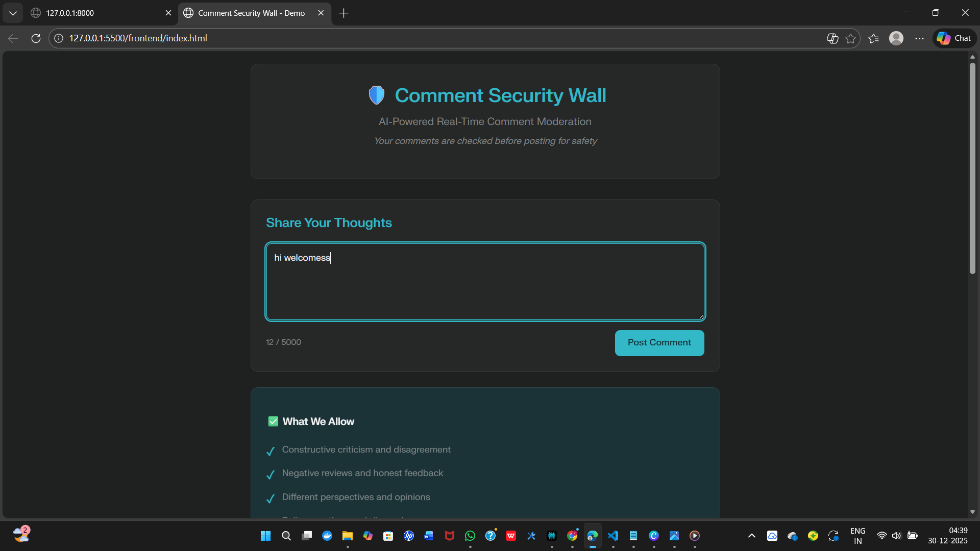Click the Post Comment button
The width and height of the screenshot is (980, 551).
click(659, 343)
